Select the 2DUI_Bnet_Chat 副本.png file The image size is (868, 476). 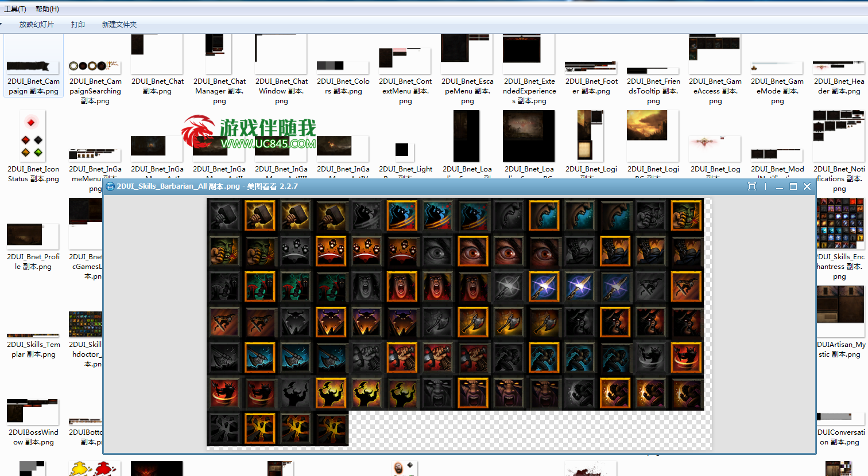[x=157, y=65]
